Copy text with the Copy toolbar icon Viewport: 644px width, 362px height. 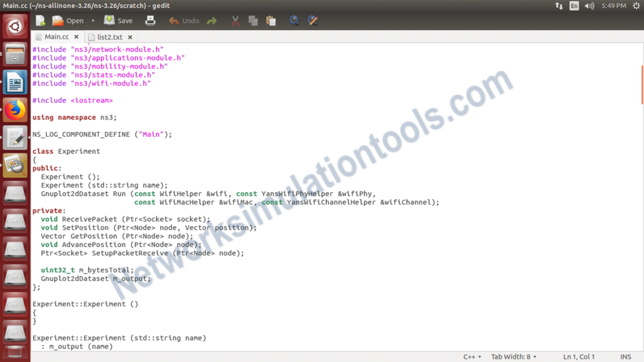[253, 20]
